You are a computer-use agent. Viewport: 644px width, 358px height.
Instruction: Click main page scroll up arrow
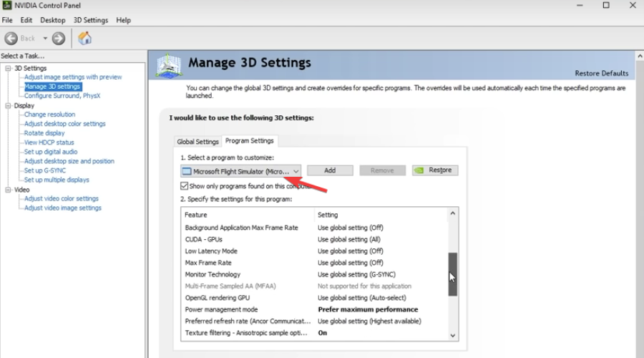click(x=640, y=56)
